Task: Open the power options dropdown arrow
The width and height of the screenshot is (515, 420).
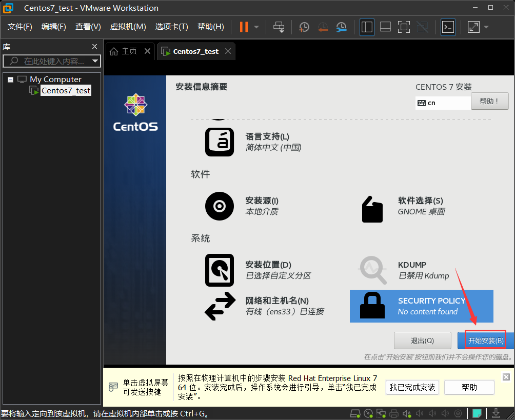Action: [x=256, y=27]
